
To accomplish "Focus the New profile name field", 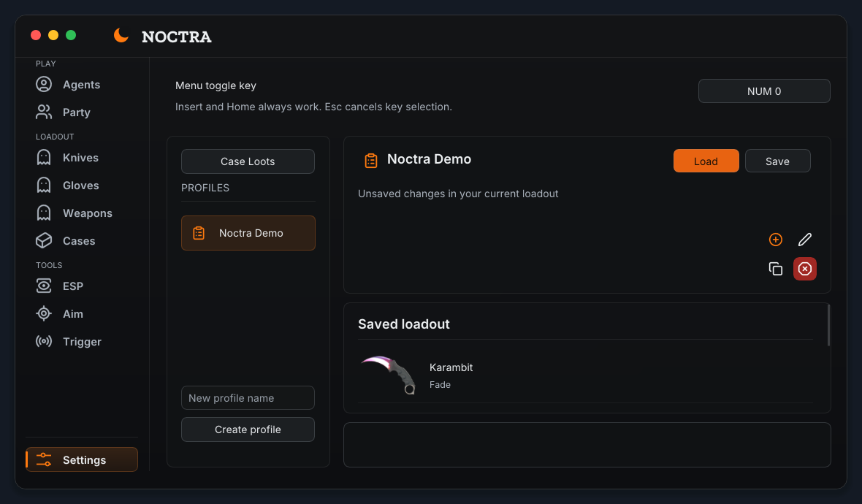I will [x=248, y=398].
